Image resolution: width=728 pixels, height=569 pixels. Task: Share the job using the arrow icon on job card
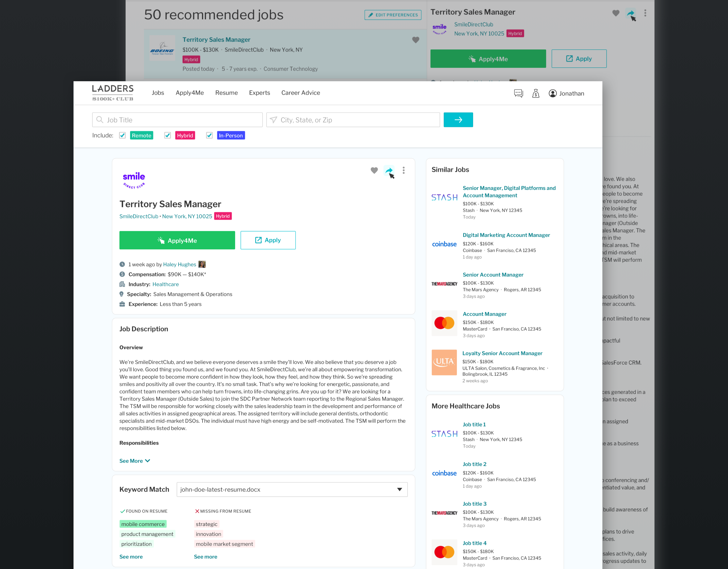point(389,170)
